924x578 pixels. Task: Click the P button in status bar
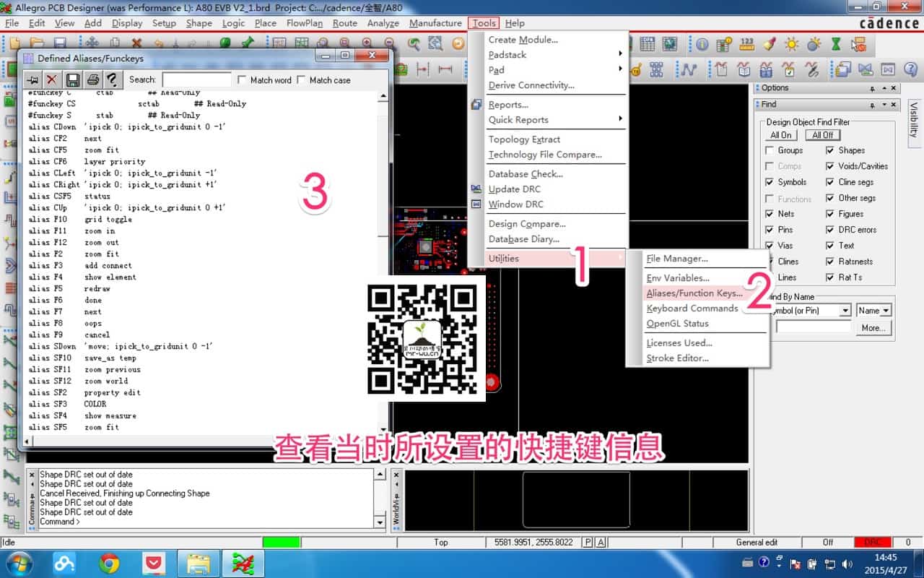point(588,543)
